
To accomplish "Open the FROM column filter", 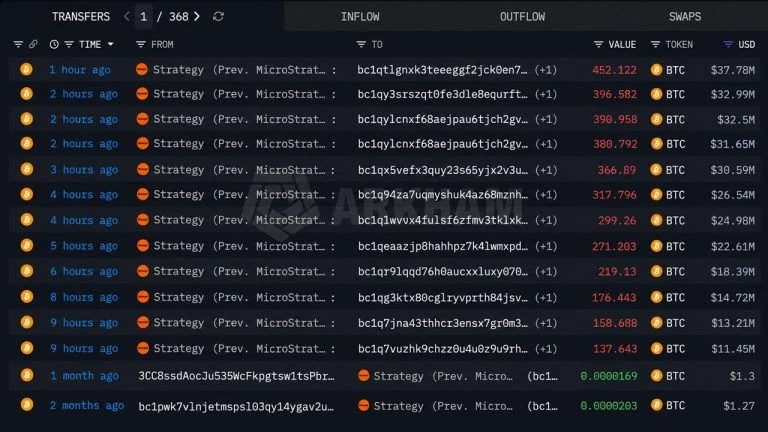I will 141,45.
